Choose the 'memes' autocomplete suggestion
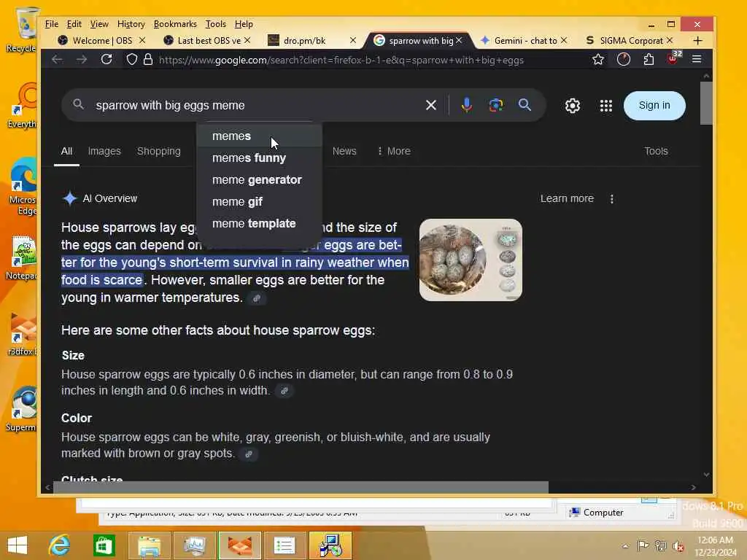747x560 pixels. coord(259,136)
